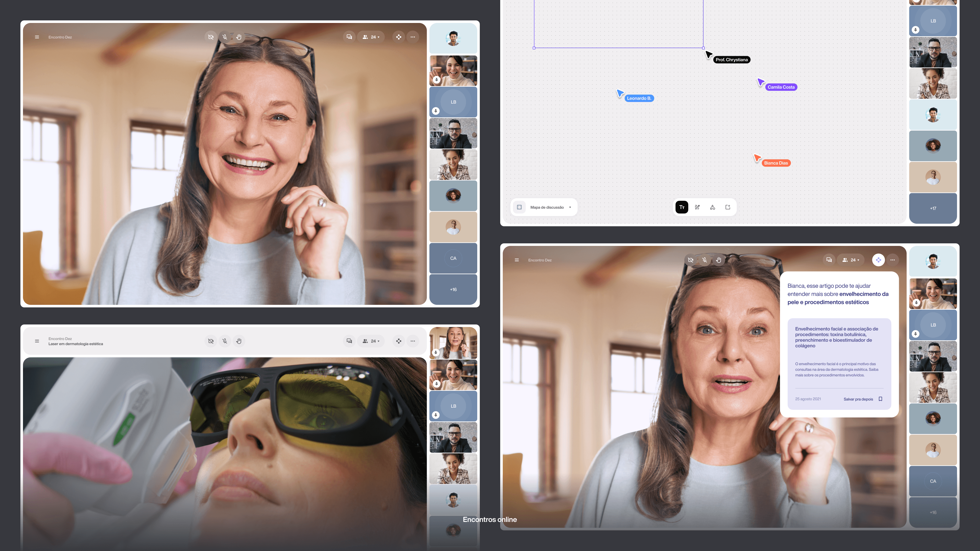Open chat in the Laser em dermatologia estética header
This screenshot has width=980, height=551.
pos(349,341)
